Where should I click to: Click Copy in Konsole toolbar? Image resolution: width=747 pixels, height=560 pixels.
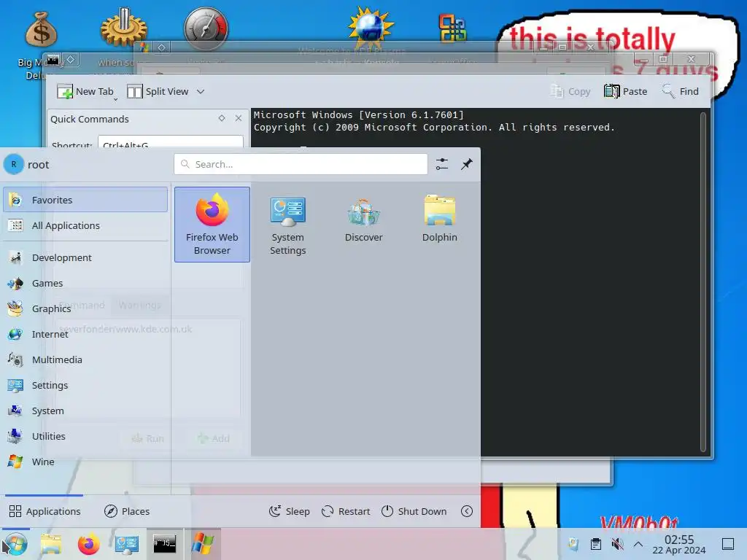click(x=570, y=91)
